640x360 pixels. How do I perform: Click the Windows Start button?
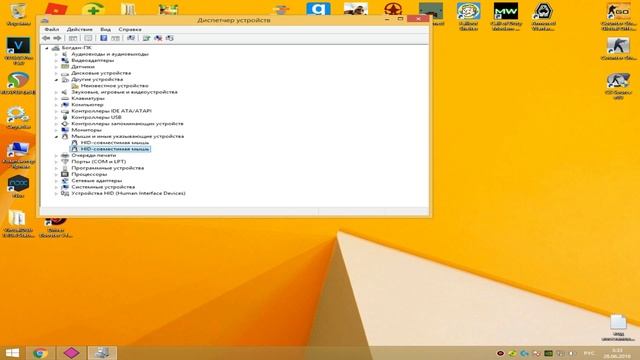pyautogui.click(x=12, y=353)
